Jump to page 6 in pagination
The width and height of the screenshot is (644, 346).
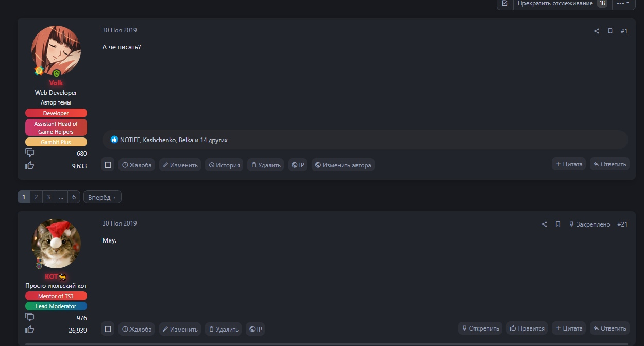(x=74, y=197)
